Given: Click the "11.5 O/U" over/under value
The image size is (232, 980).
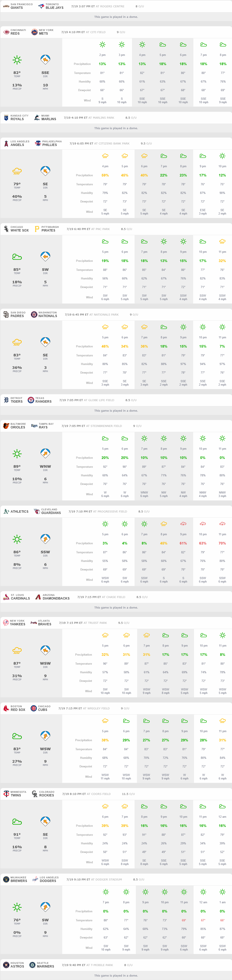Looking at the screenshot, I should 128,794.
